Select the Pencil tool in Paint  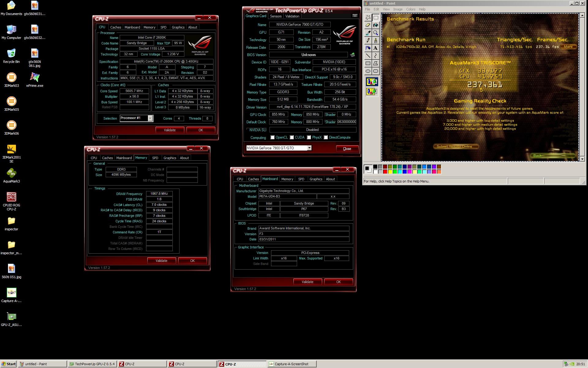[x=368, y=40]
